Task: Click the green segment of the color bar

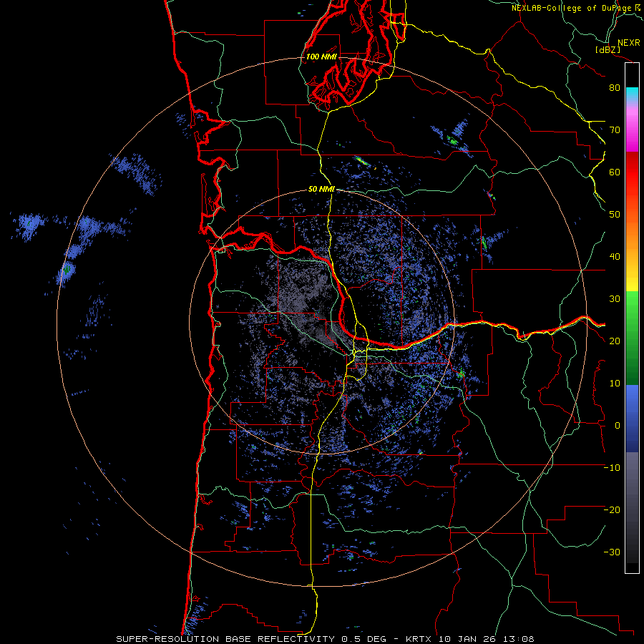Action: coord(632,338)
